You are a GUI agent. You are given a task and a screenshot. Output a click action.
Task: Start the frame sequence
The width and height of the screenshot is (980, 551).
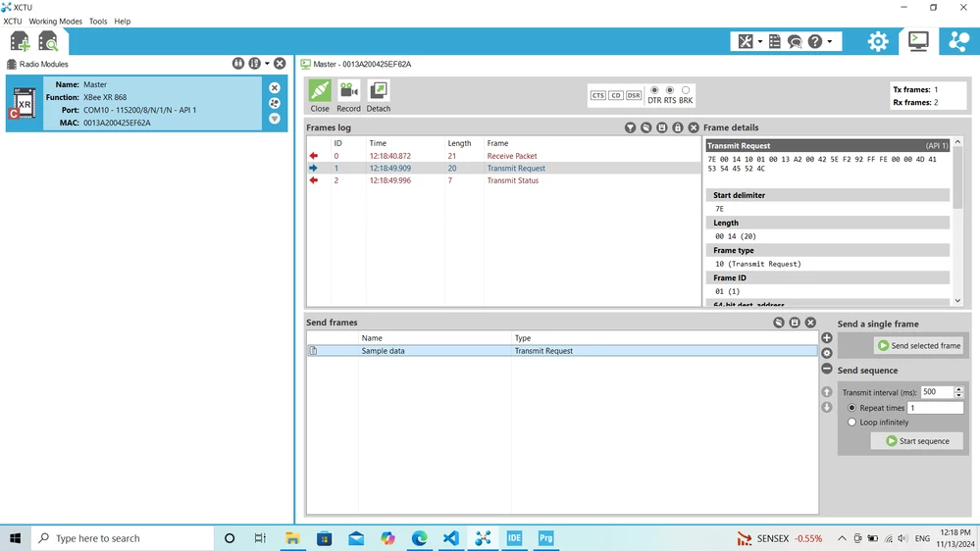(917, 441)
